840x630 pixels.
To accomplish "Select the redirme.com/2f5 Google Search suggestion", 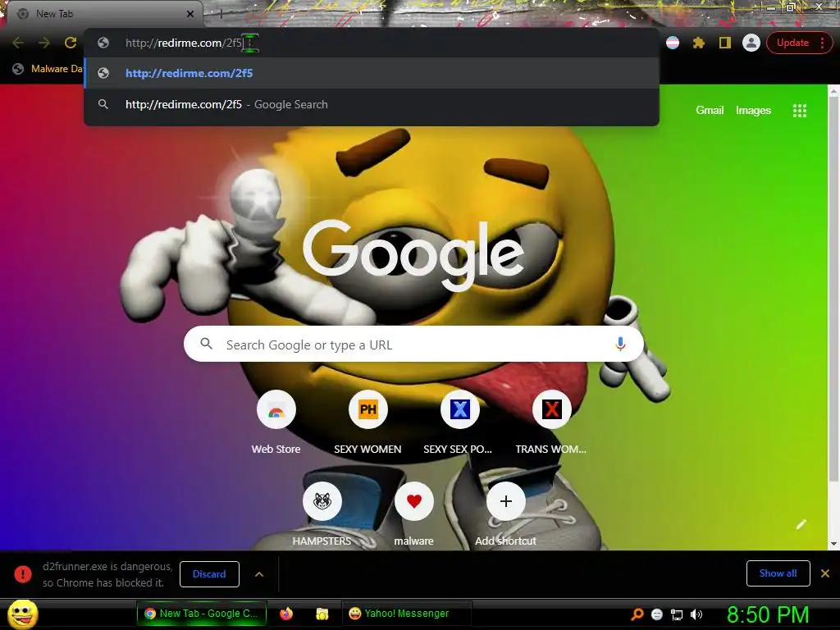I will click(x=372, y=104).
